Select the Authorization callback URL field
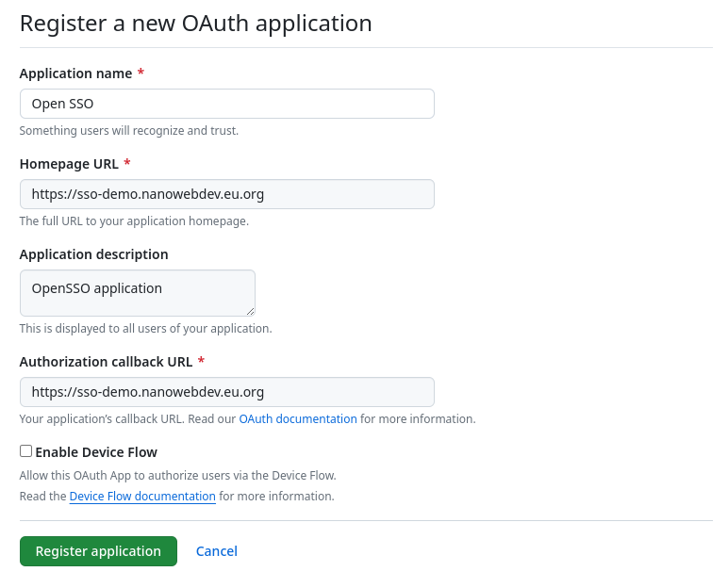Viewport: 728px width, 588px height. (226, 392)
